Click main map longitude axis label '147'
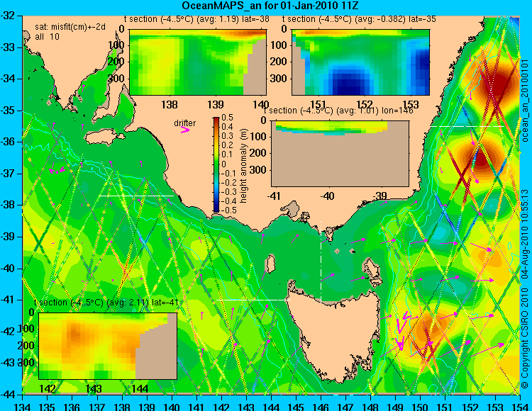 (345, 406)
